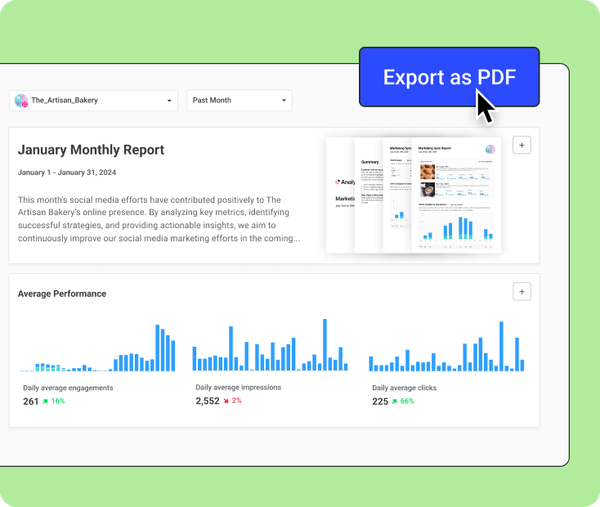Image resolution: width=600 pixels, height=507 pixels.
Task: Click the 261 engagements value
Action: tap(31, 401)
